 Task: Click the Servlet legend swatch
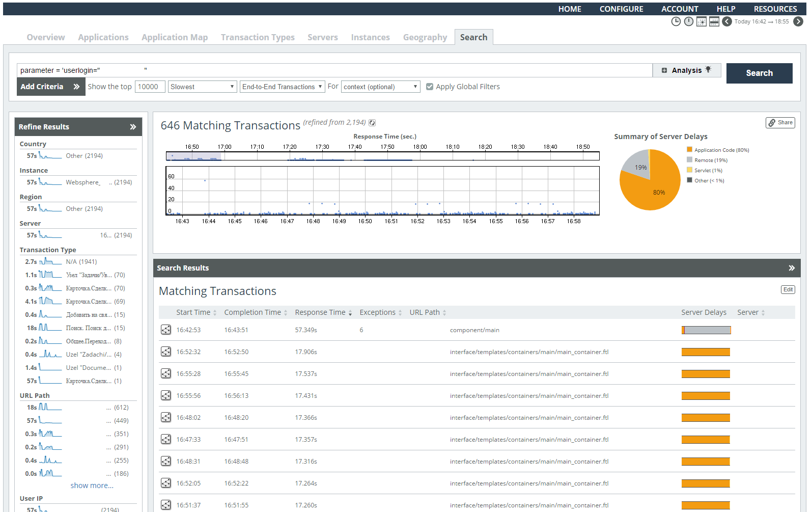(689, 170)
